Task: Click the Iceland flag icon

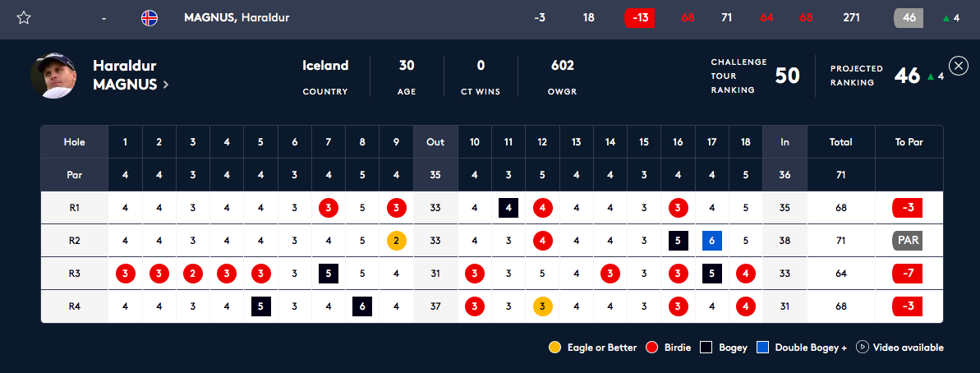Action: [150, 18]
